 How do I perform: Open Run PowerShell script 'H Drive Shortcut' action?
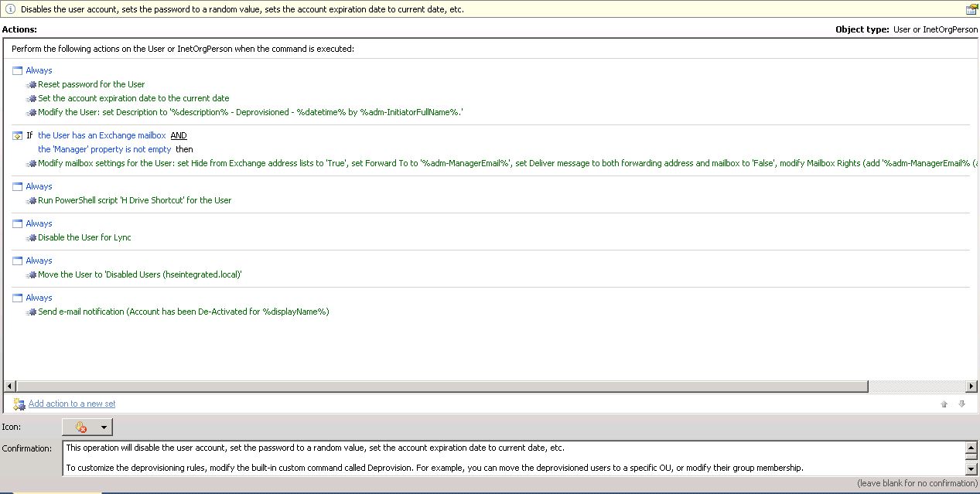click(135, 200)
